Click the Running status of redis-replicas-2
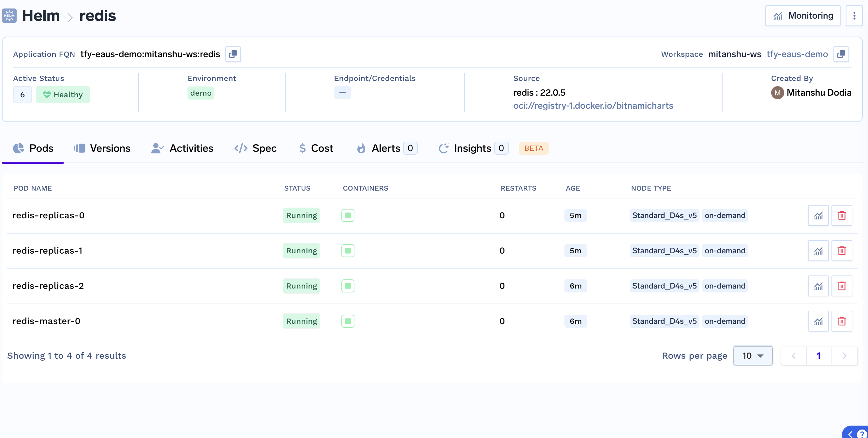The width and height of the screenshot is (868, 438). pyautogui.click(x=301, y=286)
